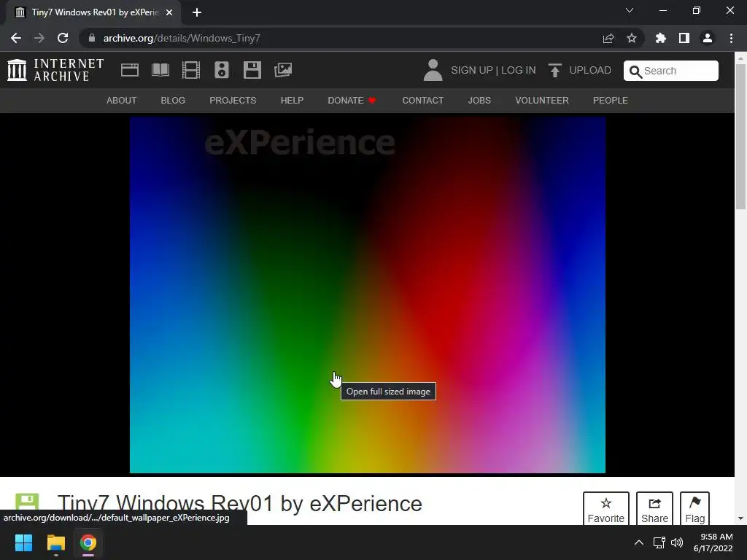Open VOLUNTEER menu item
Screen dimensions: 747x560
(542, 101)
